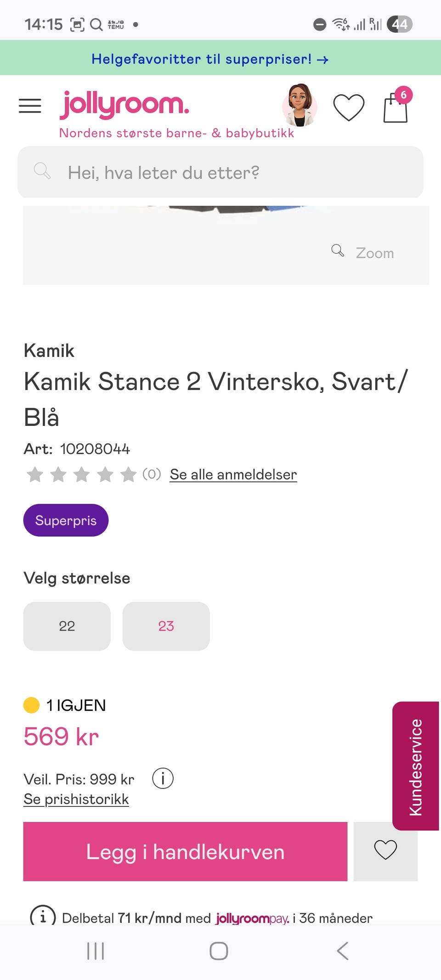Select size 22
Viewport: 441px width, 980px height.
(x=67, y=626)
